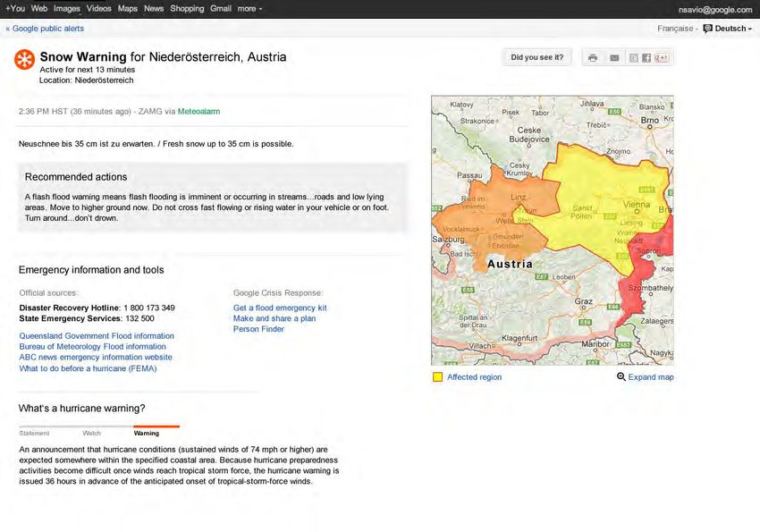Image resolution: width=760 pixels, height=532 pixels.
Task: Click the '2:36 PM HST' timestamp text
Action: click(43, 112)
